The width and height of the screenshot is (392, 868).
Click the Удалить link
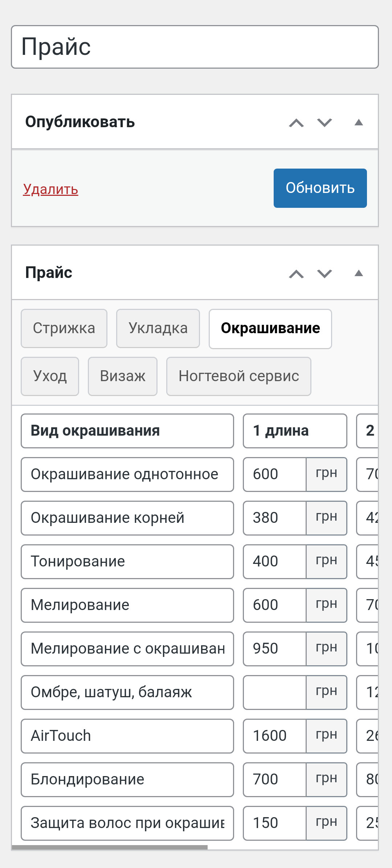click(50, 190)
